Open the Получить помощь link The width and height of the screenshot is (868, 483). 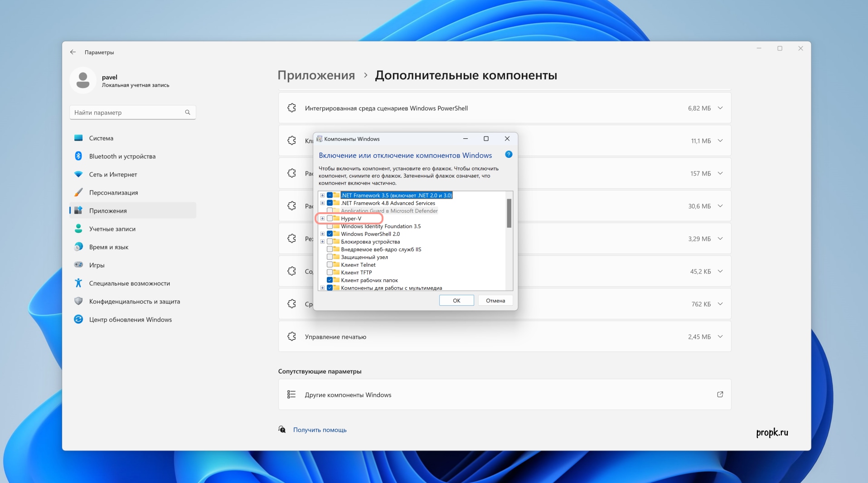click(x=320, y=429)
